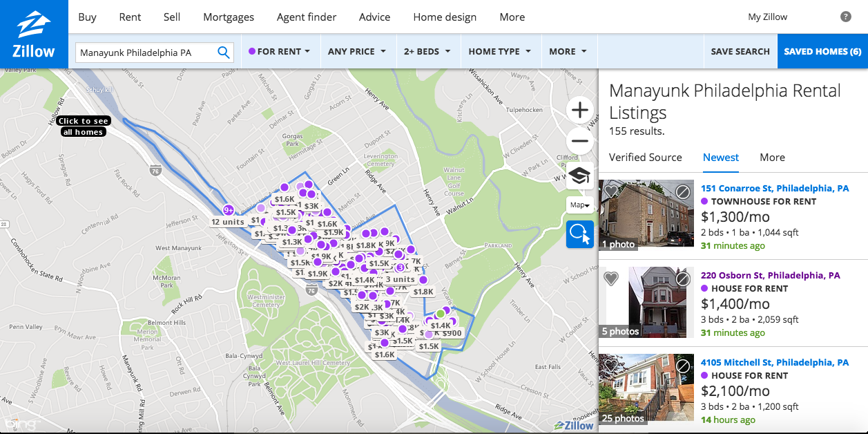The height and width of the screenshot is (434, 868).
Task: Open 220 Osborn St listing link
Action: pos(770,275)
